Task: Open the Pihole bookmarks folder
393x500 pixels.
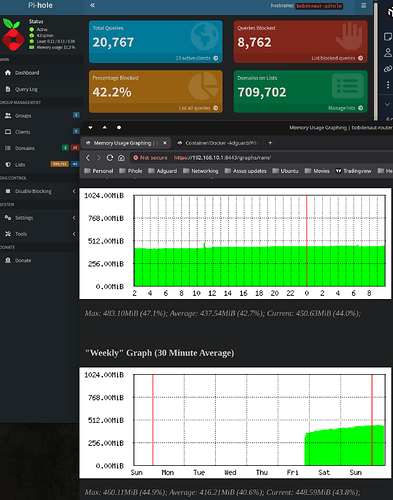Action: tap(131, 171)
